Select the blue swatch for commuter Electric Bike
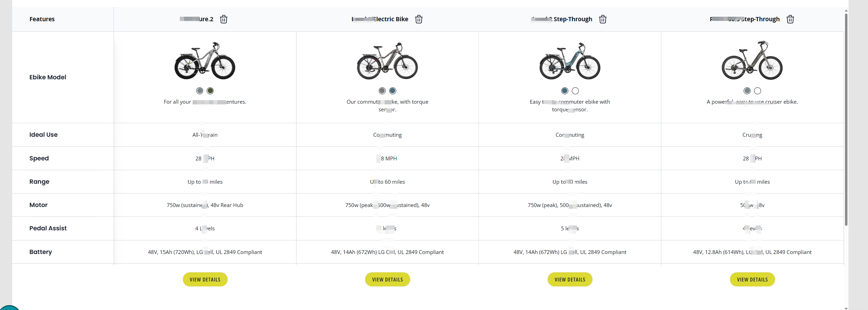 pyautogui.click(x=393, y=91)
